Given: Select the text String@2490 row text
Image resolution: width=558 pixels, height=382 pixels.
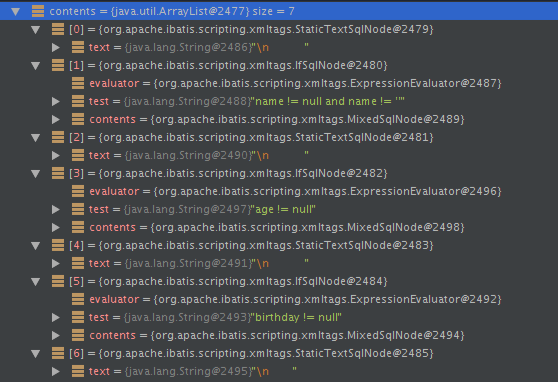Looking at the screenshot, I should tap(199, 156).
